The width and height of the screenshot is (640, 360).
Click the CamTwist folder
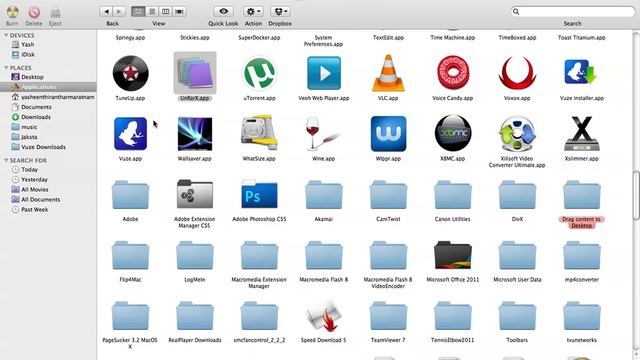tap(388, 195)
